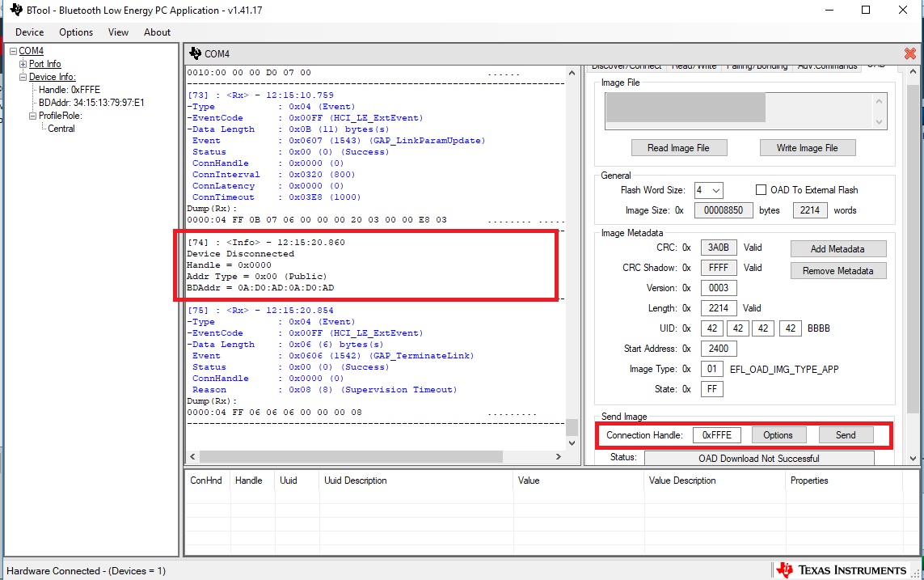Switch to the Adv.Commands tab
Image resolution: width=924 pixels, height=580 pixels.
pos(827,66)
